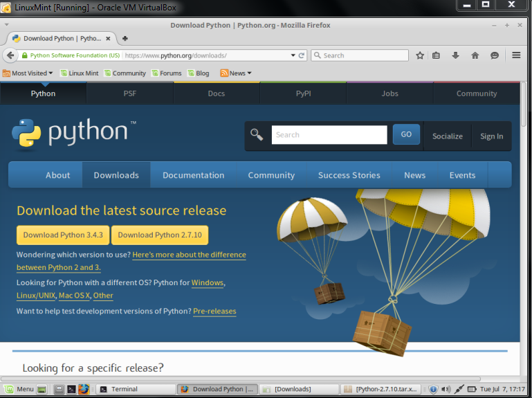Open the Documentation menu item
The width and height of the screenshot is (532, 398).
click(x=194, y=175)
